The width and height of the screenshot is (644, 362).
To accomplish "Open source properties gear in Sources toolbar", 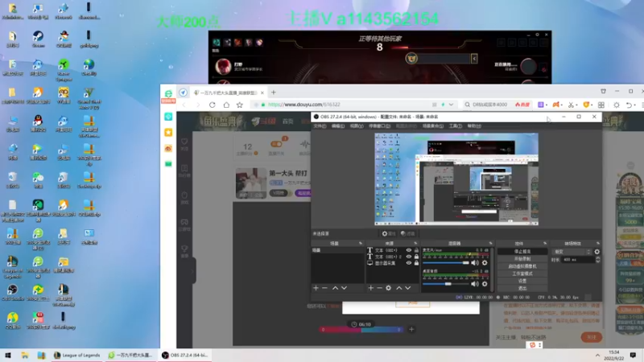I will (x=389, y=288).
